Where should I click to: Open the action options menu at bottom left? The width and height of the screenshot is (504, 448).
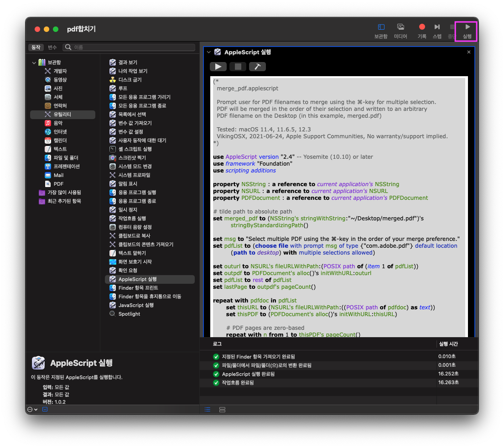click(32, 410)
